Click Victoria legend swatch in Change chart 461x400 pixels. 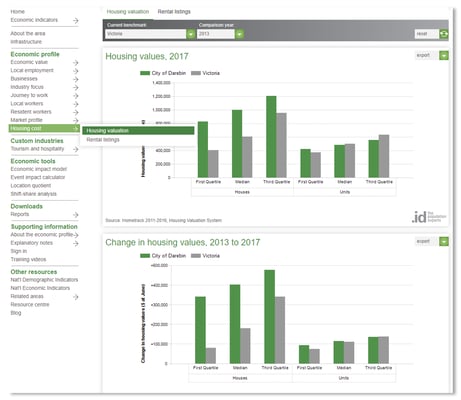click(196, 256)
